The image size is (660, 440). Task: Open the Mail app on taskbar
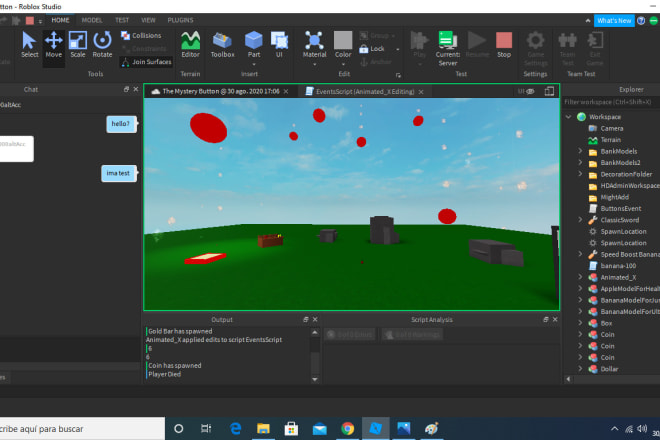(319, 429)
